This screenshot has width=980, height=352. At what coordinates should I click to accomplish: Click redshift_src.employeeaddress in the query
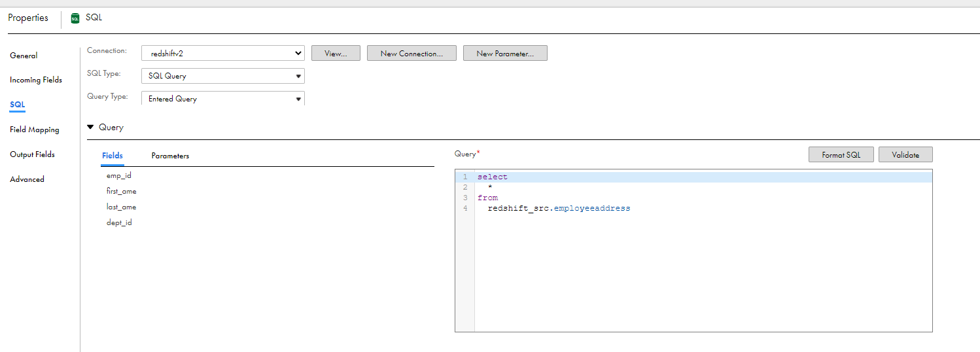[x=559, y=209]
